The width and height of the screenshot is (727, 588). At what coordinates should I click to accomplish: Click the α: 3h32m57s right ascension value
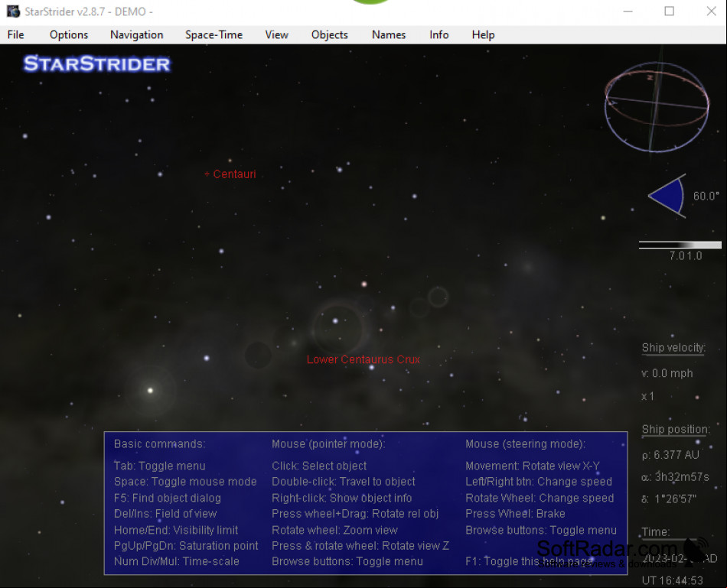[x=676, y=477]
